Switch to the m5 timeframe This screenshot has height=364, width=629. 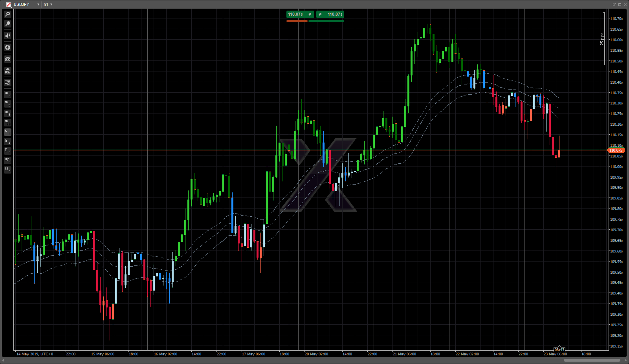(x=7, y=104)
